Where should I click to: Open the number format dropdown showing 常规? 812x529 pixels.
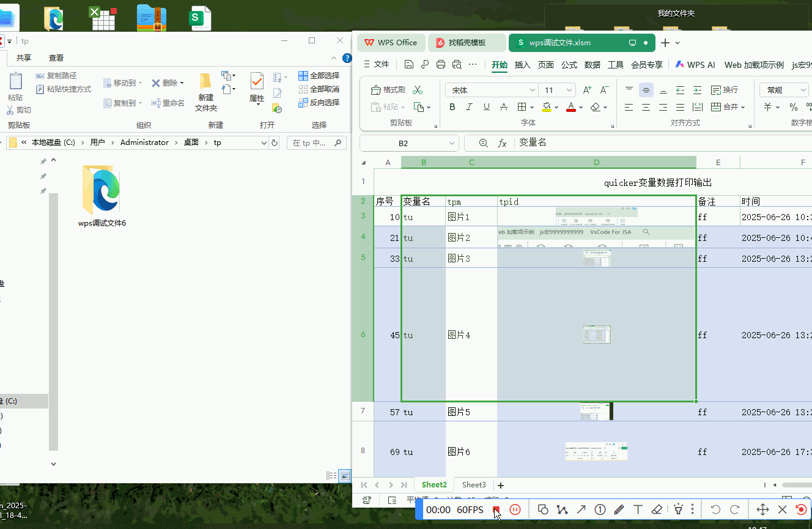(803, 90)
